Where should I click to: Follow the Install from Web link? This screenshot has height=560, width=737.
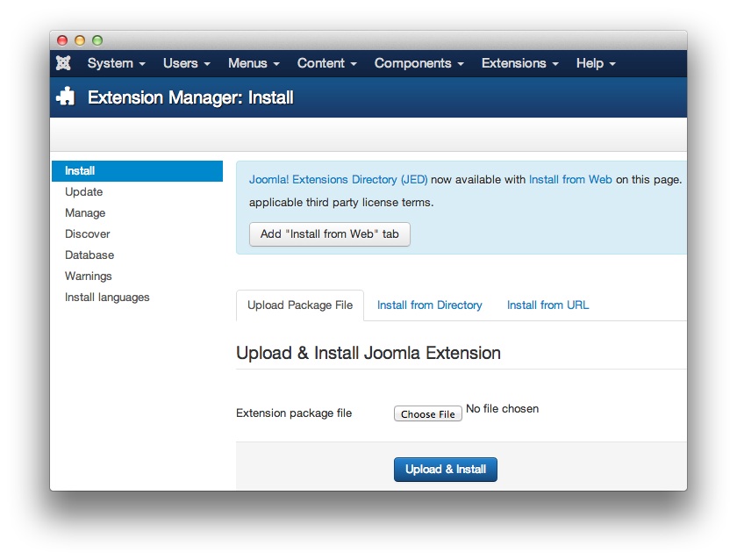tap(570, 180)
